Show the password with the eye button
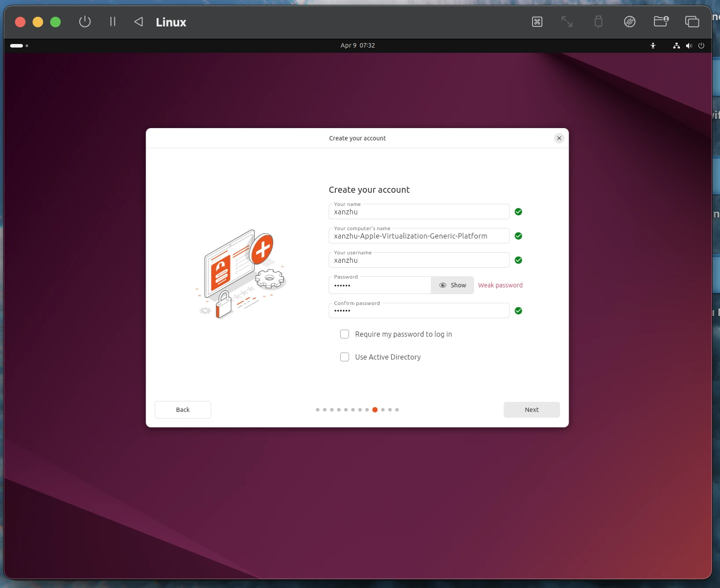 (x=452, y=285)
